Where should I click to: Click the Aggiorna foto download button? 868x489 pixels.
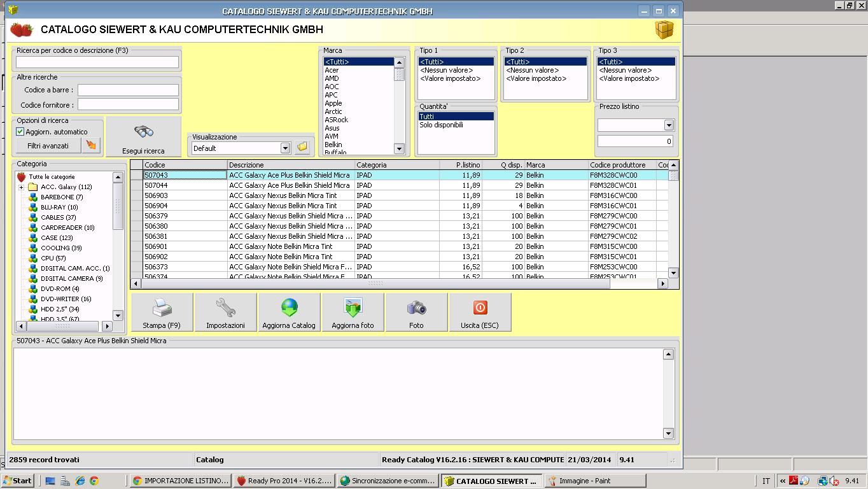click(353, 312)
